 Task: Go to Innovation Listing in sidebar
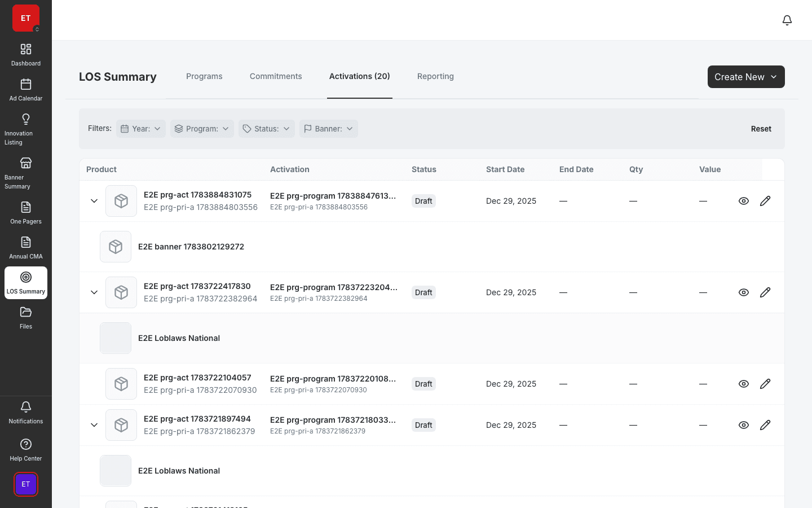tap(26, 129)
